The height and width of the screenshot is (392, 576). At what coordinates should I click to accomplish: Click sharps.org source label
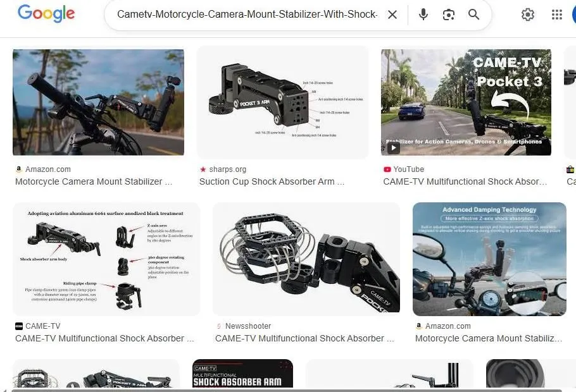(x=228, y=169)
